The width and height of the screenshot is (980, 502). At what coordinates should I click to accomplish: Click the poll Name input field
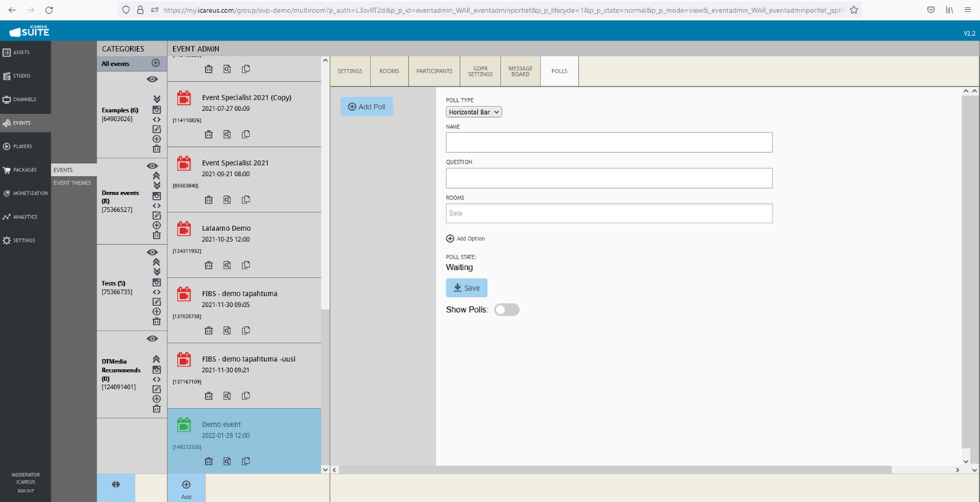click(609, 142)
